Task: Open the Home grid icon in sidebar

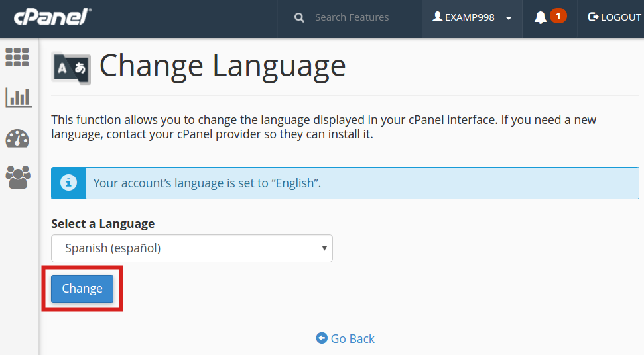Action: (x=17, y=57)
